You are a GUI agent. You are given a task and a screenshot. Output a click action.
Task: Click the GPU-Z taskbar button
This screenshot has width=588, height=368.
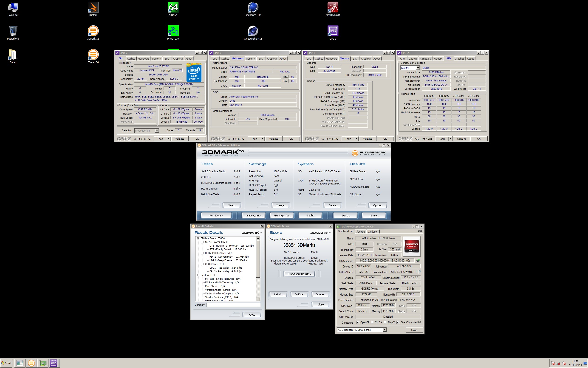(43, 363)
